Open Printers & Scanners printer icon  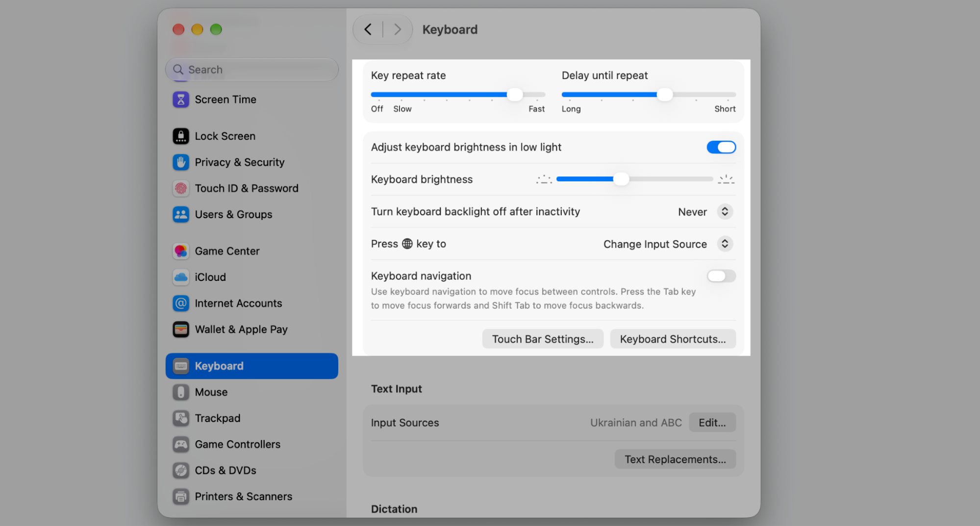point(181,497)
